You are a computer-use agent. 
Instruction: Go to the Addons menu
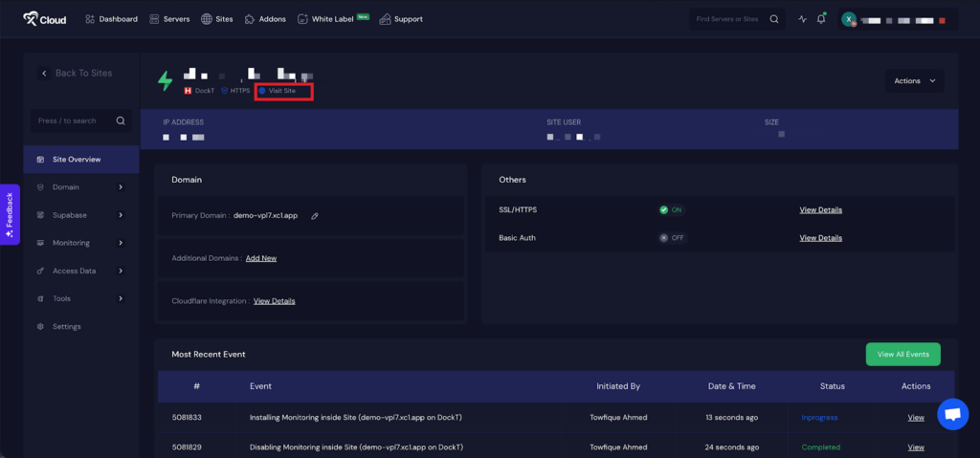pyautogui.click(x=265, y=19)
